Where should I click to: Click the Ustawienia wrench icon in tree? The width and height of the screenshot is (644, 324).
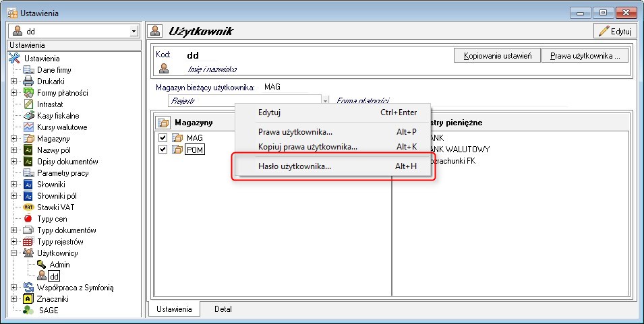(14, 58)
